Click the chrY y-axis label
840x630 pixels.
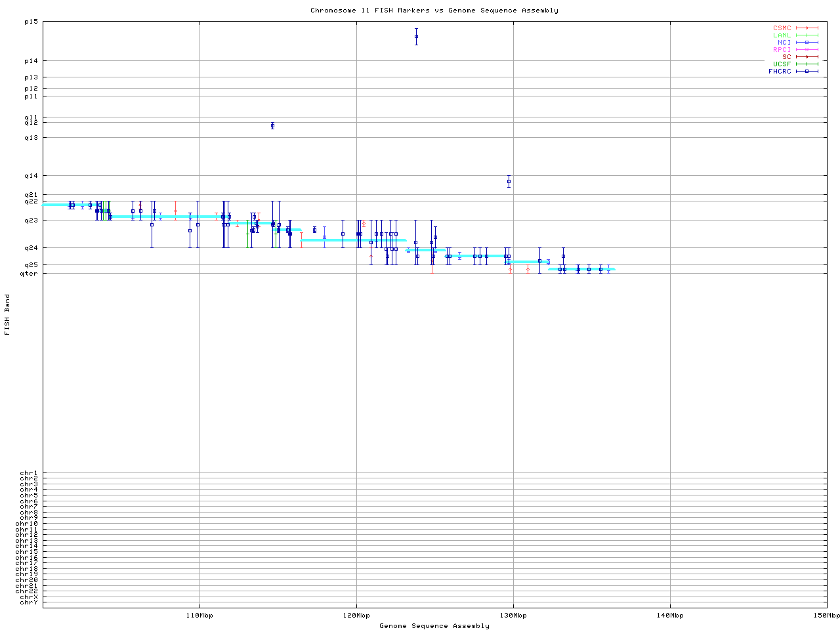click(29, 602)
